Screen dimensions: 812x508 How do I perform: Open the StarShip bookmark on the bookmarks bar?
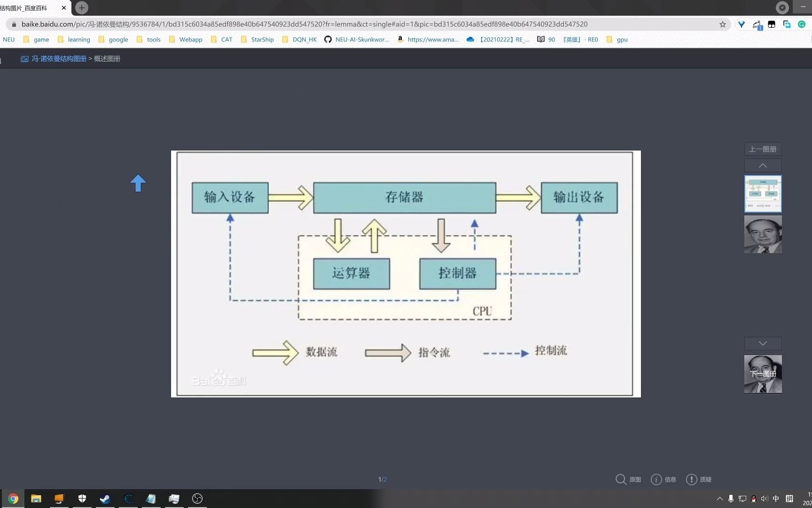click(x=261, y=40)
